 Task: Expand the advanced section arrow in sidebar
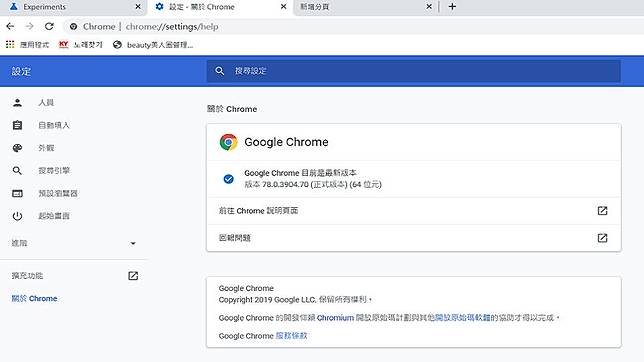133,243
